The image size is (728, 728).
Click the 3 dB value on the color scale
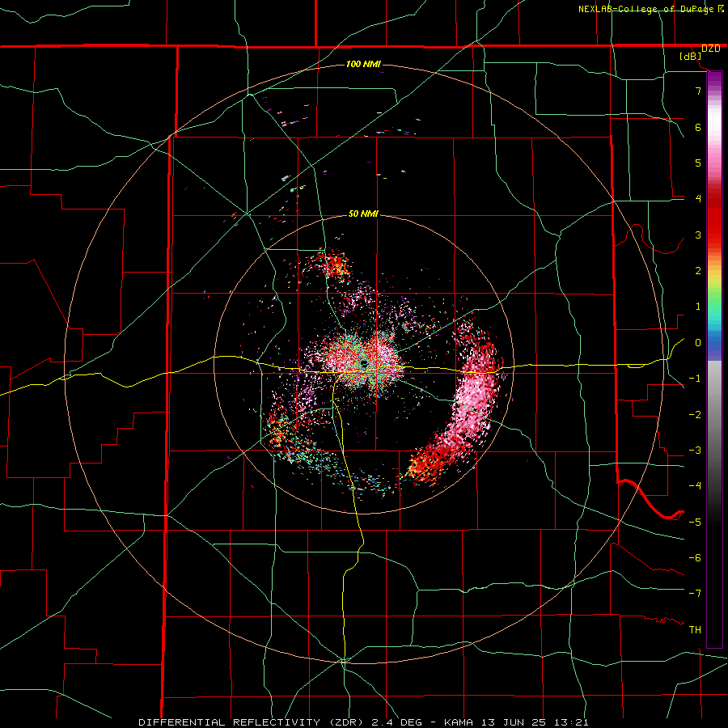pyautogui.click(x=698, y=235)
